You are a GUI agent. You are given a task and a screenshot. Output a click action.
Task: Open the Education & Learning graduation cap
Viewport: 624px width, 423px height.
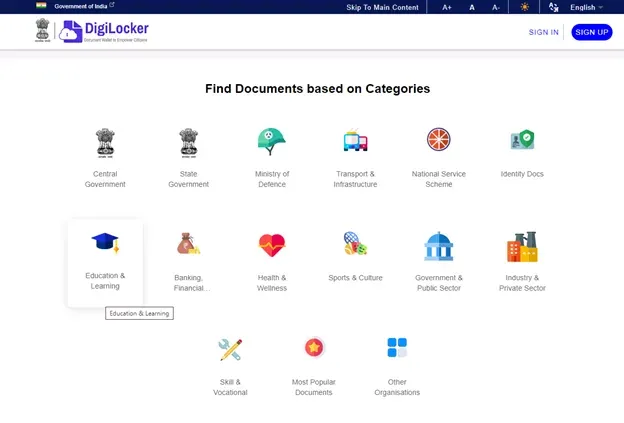pos(105,243)
